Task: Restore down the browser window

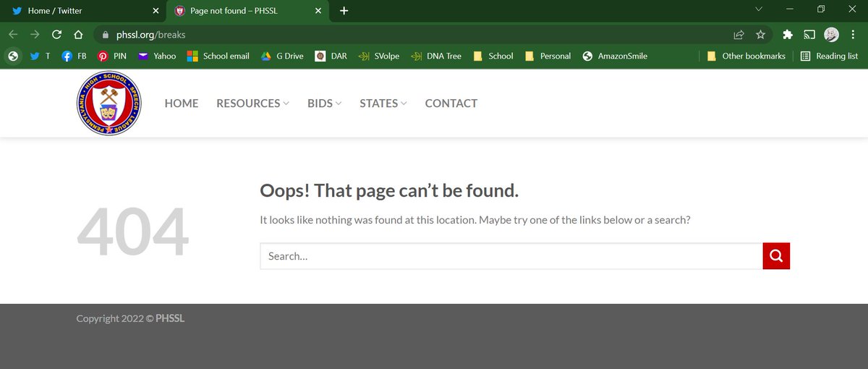Action: click(x=821, y=9)
